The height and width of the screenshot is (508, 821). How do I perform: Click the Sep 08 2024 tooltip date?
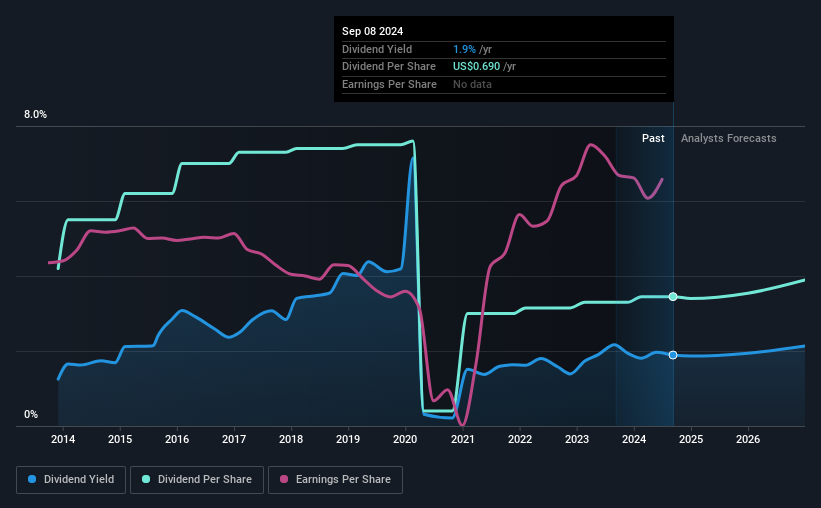tap(372, 31)
